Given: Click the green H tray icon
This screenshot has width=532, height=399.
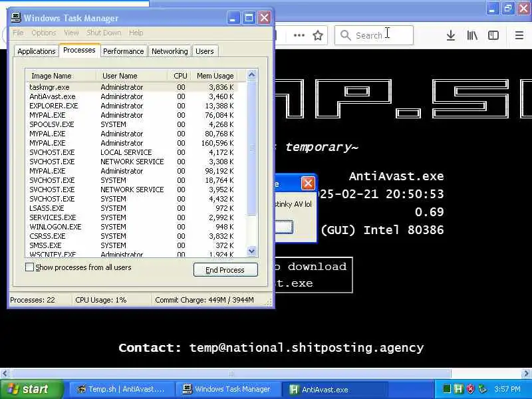Looking at the screenshot, I should point(459,389).
